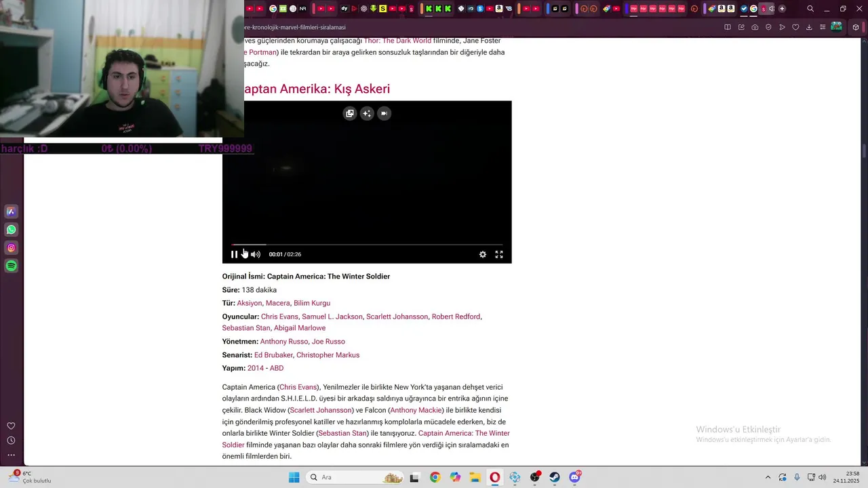Viewport: 868px width, 488px height.
Task: Click 'Orijinal İsmi: Captain America: The Winter Soldier' text
Action: pyautogui.click(x=306, y=277)
